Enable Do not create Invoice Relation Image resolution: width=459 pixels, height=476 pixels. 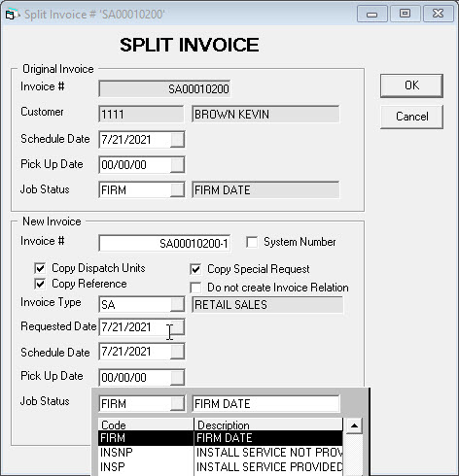tap(195, 288)
